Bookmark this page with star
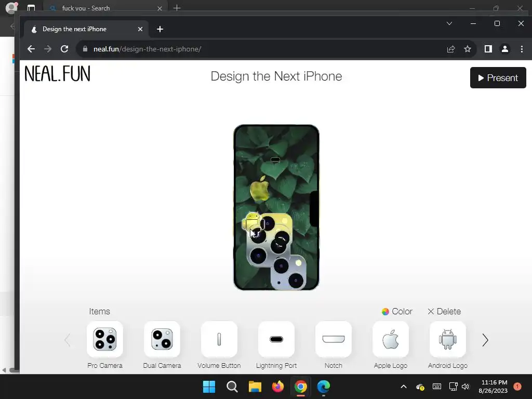 (468, 49)
